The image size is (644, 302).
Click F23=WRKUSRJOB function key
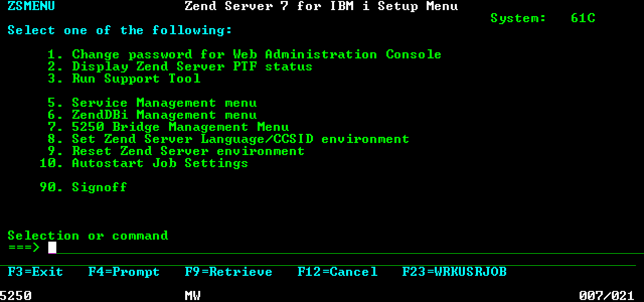454,272
